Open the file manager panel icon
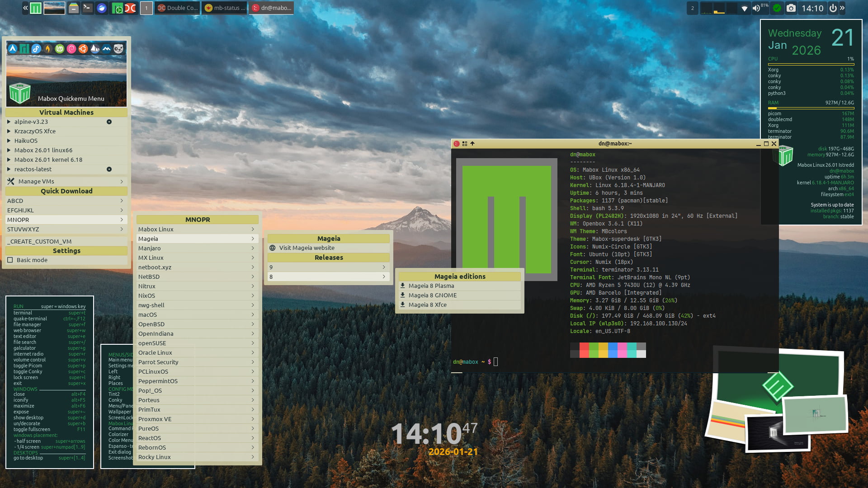This screenshot has height=488, width=868. 73,8
